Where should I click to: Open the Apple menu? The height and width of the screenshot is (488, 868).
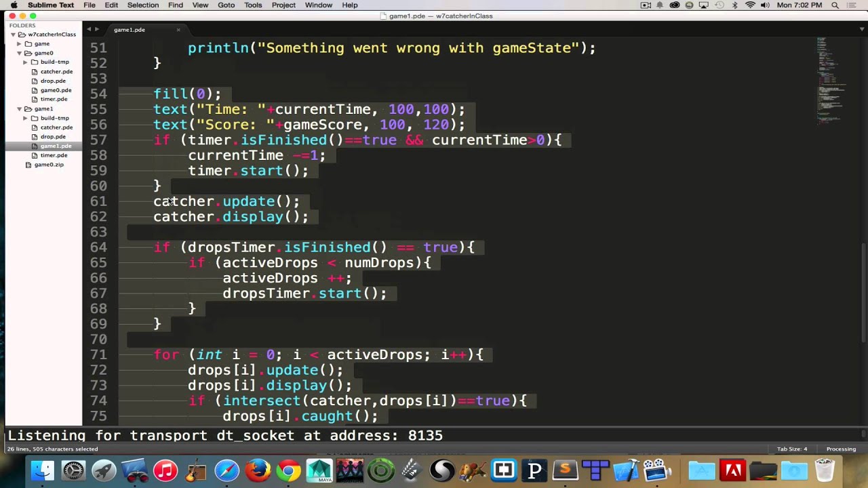[x=13, y=5]
